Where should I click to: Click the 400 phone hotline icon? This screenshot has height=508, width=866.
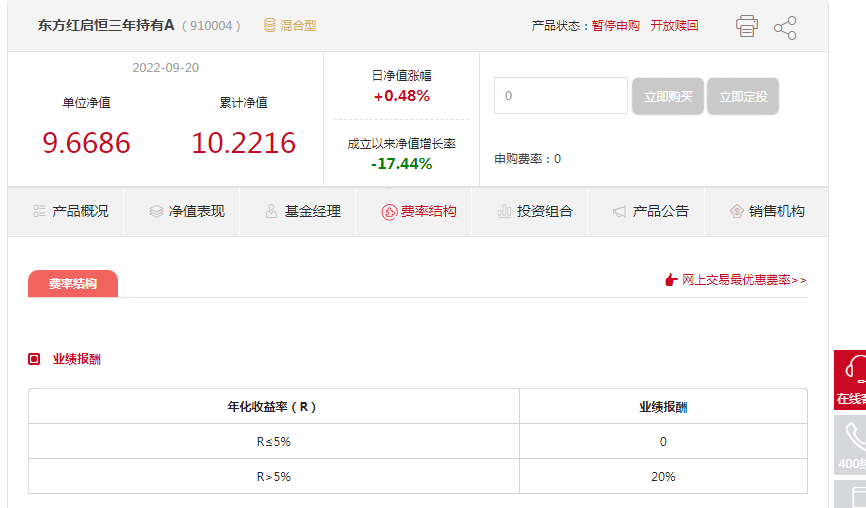[852, 437]
